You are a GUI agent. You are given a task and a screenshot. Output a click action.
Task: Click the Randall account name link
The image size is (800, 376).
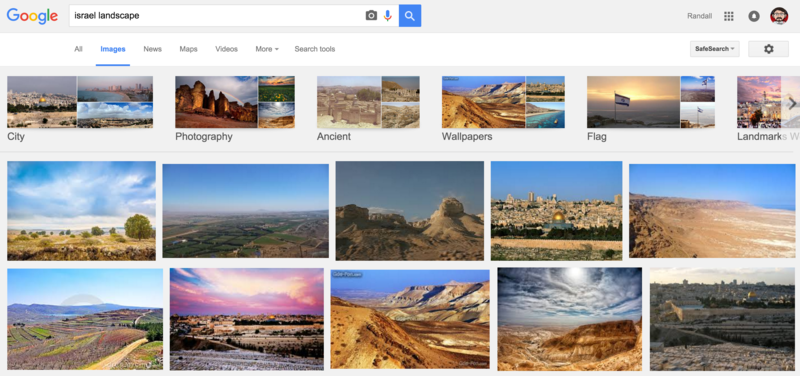click(699, 16)
